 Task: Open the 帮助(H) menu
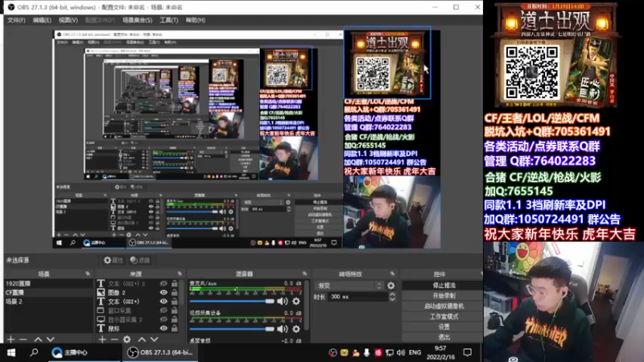coord(195,20)
